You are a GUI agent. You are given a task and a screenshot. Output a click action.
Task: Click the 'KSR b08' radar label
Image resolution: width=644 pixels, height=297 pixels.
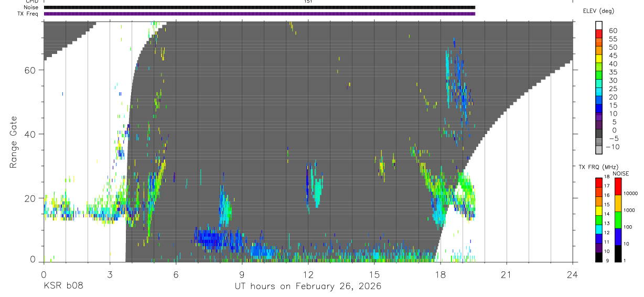pyautogui.click(x=63, y=287)
